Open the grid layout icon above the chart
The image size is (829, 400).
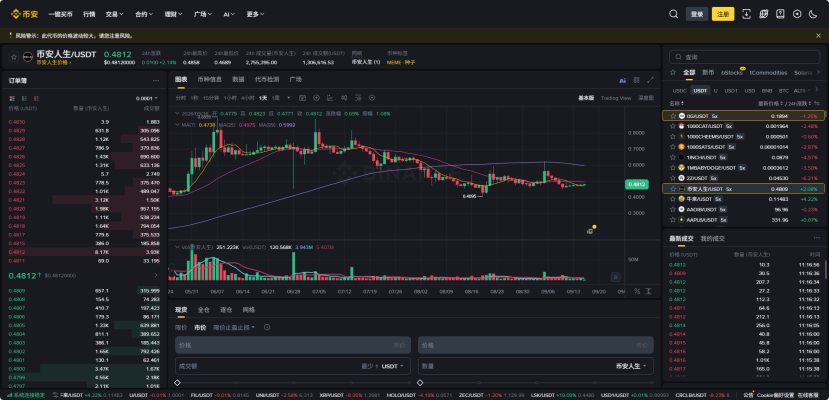coord(637,80)
